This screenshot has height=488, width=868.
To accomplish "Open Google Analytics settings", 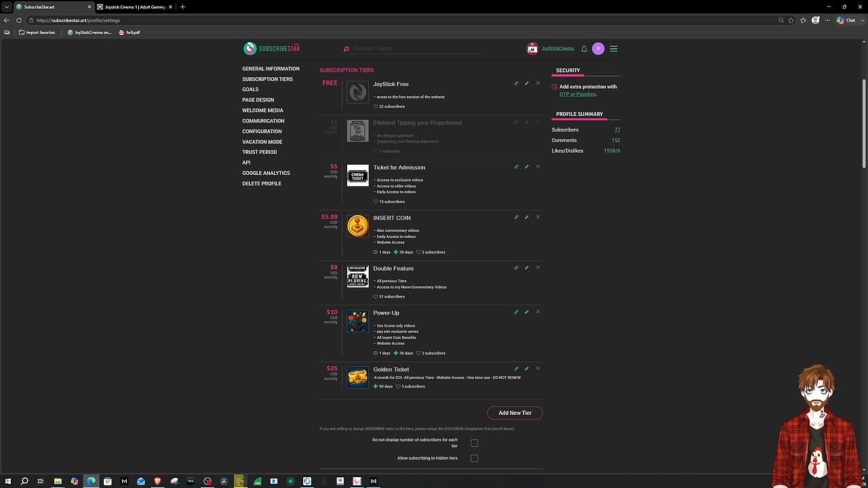I will coord(266,173).
